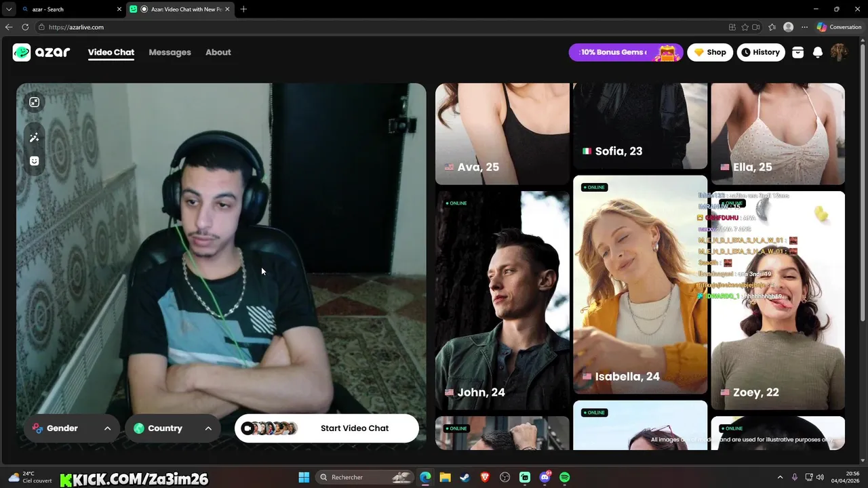Open the gift box inbox icon
The image size is (868, 488).
pyautogui.click(x=797, y=52)
